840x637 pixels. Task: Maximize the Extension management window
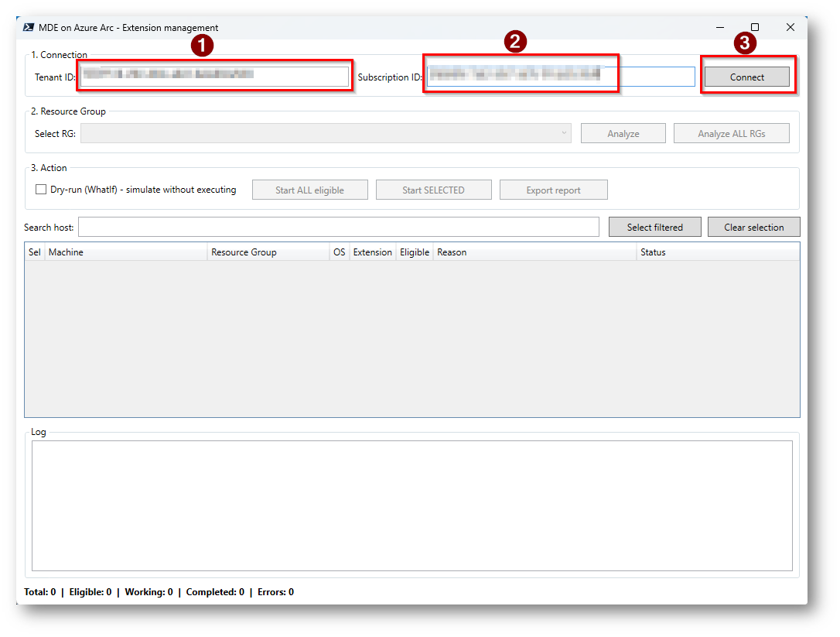point(755,27)
